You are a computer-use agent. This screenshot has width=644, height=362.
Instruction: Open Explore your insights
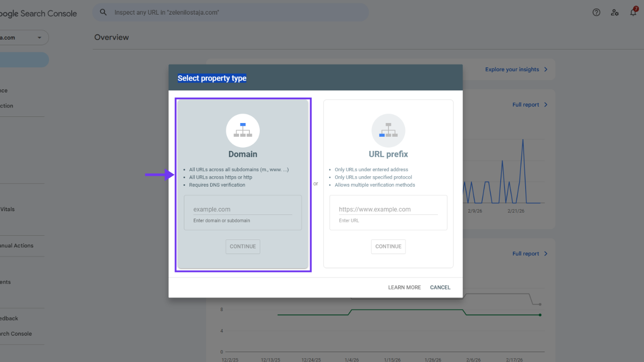click(x=512, y=69)
